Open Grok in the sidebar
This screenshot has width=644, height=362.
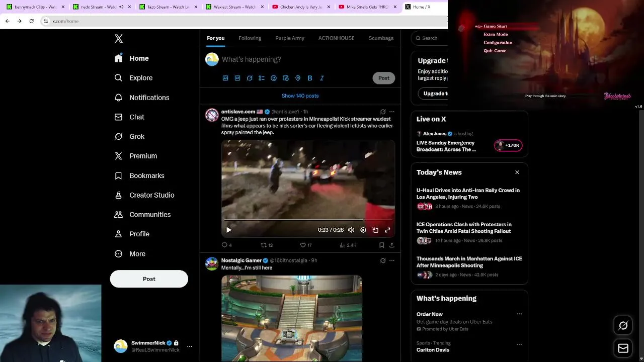[x=130, y=136]
